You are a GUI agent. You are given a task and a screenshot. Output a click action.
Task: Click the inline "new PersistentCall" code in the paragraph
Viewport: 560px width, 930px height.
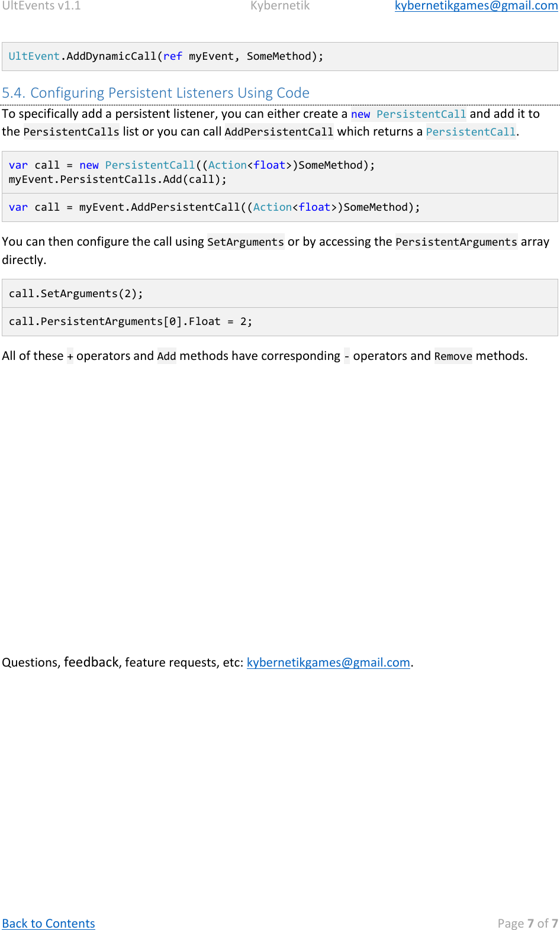(x=408, y=114)
